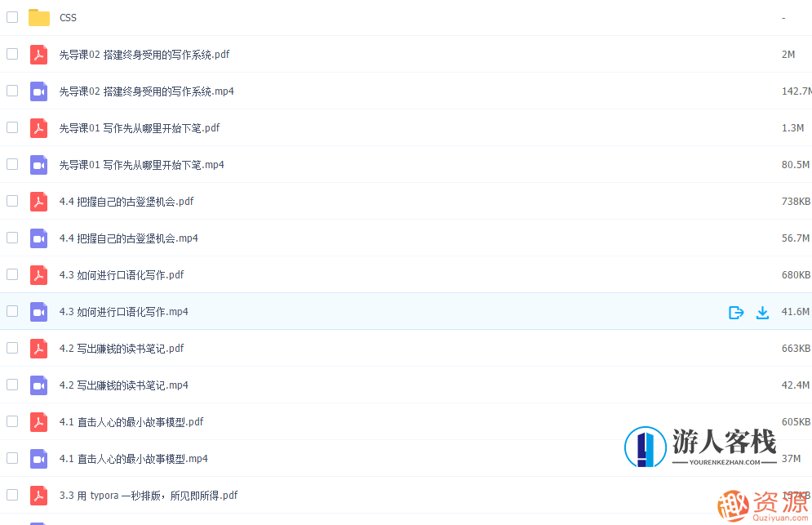The width and height of the screenshot is (812, 525).
Task: Click video icon of 先导课01 写作先从哪里开始下笔.mp4
Action: [38, 165]
